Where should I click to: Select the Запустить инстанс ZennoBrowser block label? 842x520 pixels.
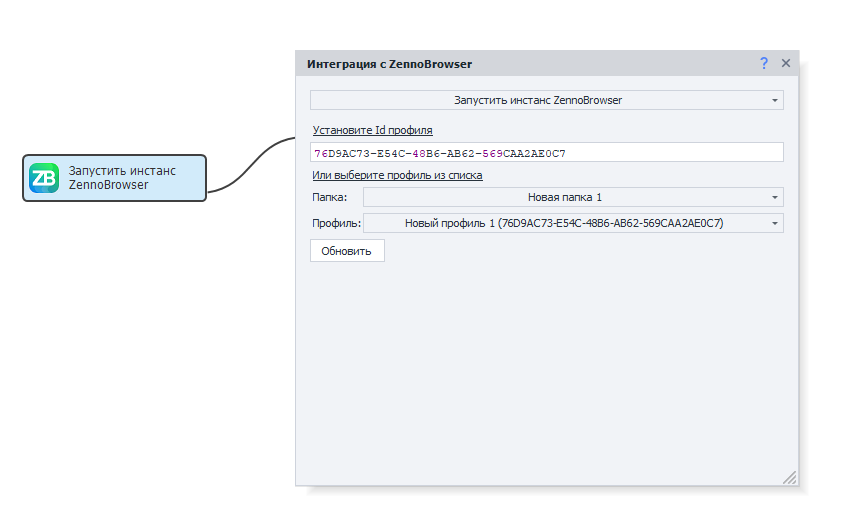click(122, 178)
